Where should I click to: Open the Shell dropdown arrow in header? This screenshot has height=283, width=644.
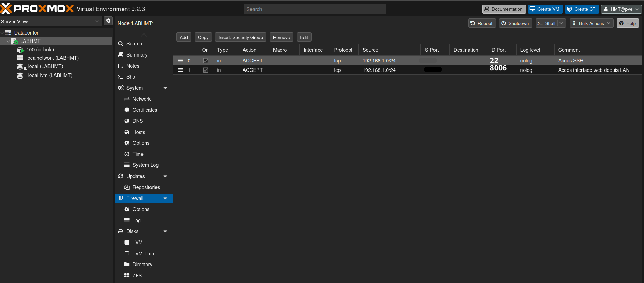[x=561, y=23]
